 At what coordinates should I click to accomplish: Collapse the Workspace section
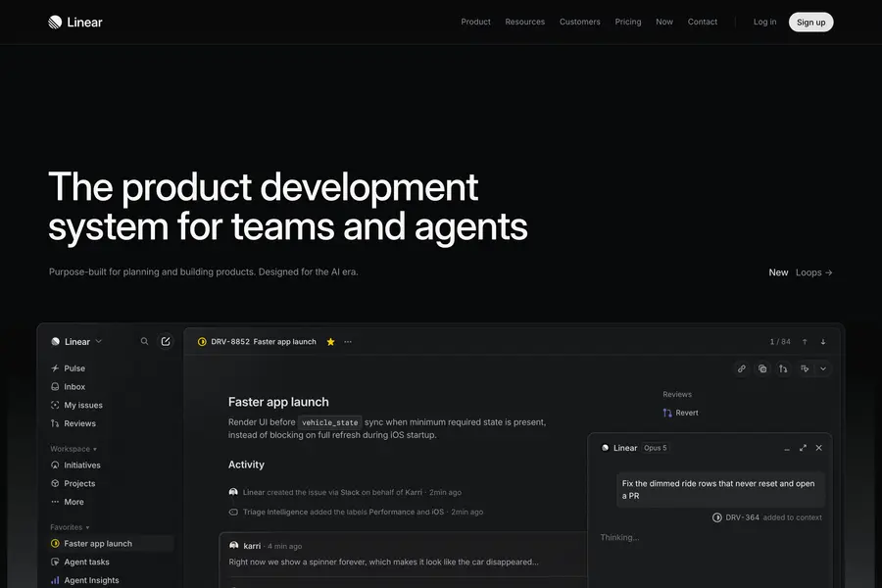pyautogui.click(x=73, y=449)
